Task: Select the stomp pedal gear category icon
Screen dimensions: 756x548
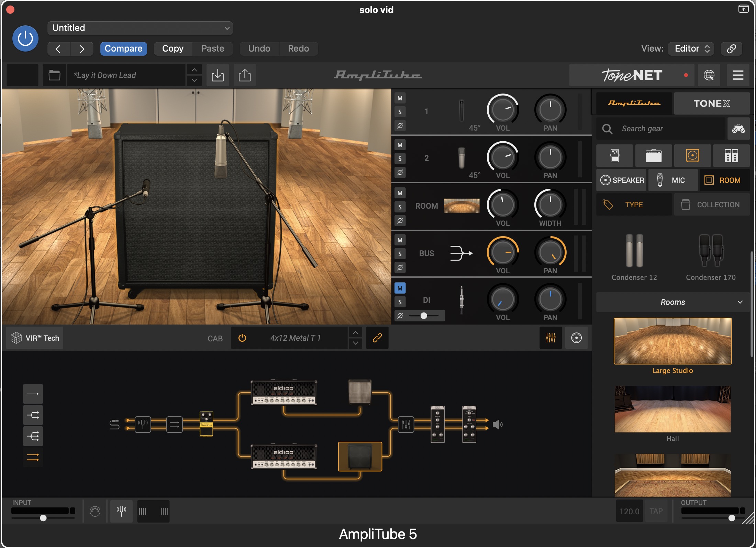Action: (614, 156)
